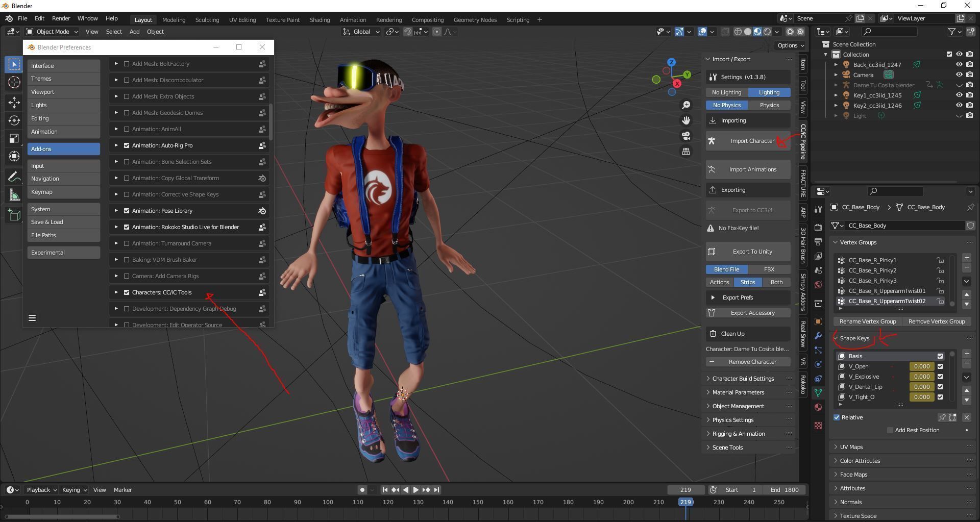
Task: Open Preferences hamburger menu icon
Action: (32, 318)
